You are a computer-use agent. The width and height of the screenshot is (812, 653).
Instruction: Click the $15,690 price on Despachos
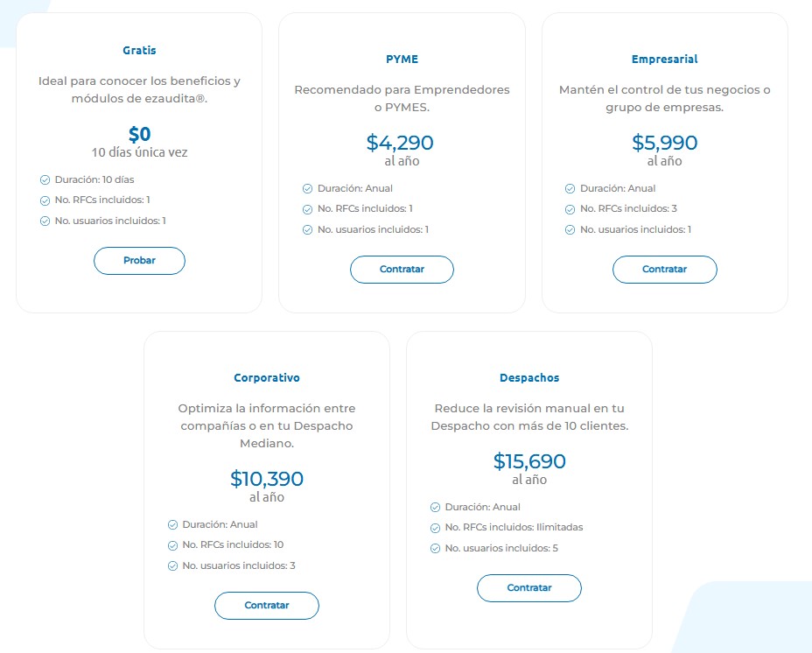pyautogui.click(x=529, y=461)
